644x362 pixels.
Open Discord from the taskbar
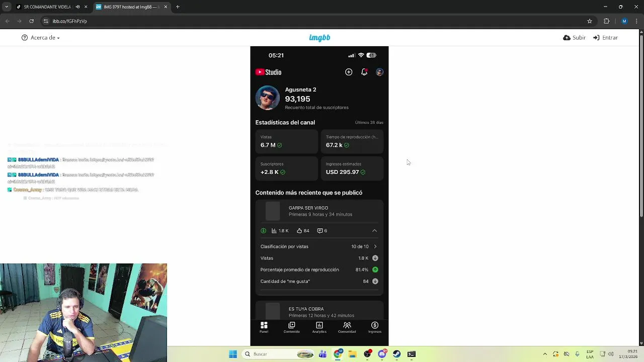pos(382,354)
